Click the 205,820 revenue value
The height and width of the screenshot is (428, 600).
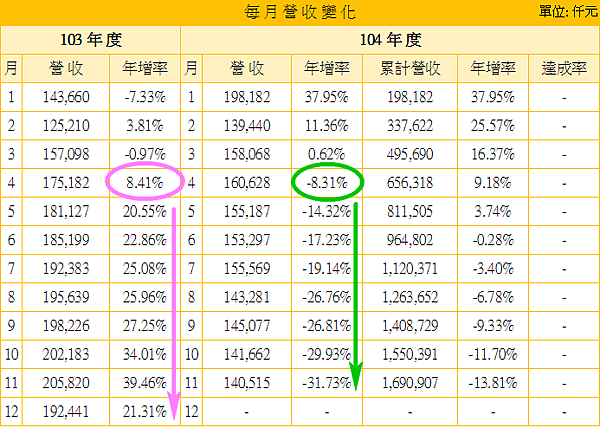pos(66,383)
